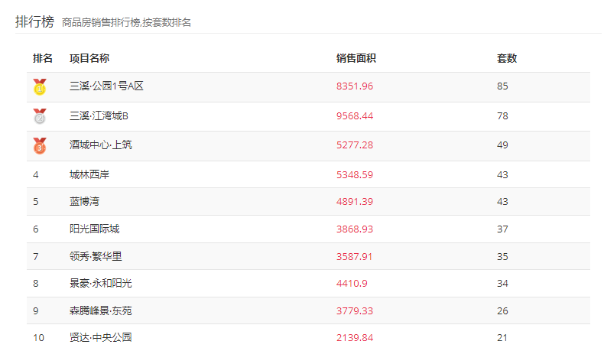Image resolution: width=604 pixels, height=364 pixels.
Task: Click rank number 9
Action: point(36,310)
